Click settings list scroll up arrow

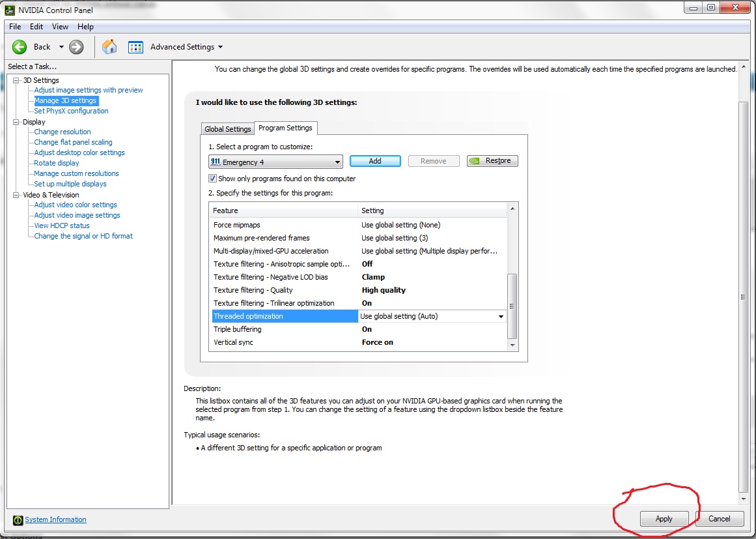tap(512, 209)
